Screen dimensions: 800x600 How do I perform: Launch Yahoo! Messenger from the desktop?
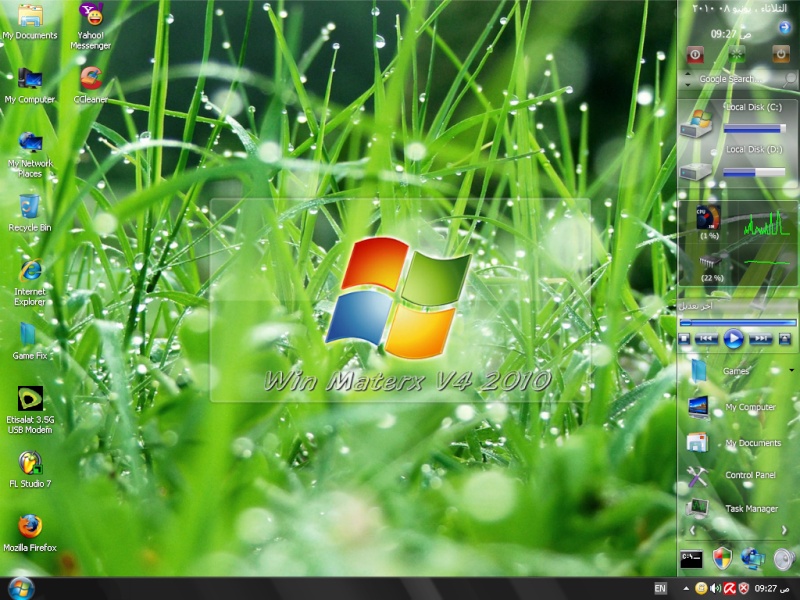click(x=91, y=26)
